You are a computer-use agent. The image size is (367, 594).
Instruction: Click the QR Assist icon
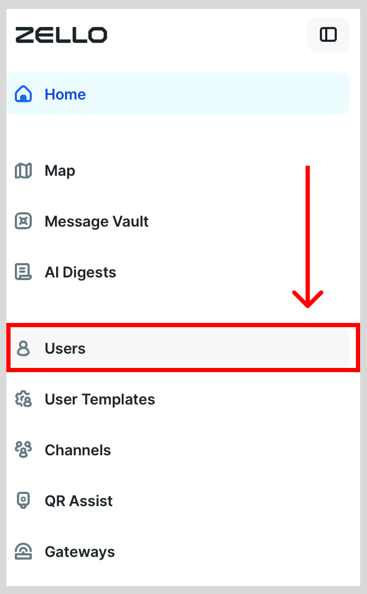tap(23, 500)
